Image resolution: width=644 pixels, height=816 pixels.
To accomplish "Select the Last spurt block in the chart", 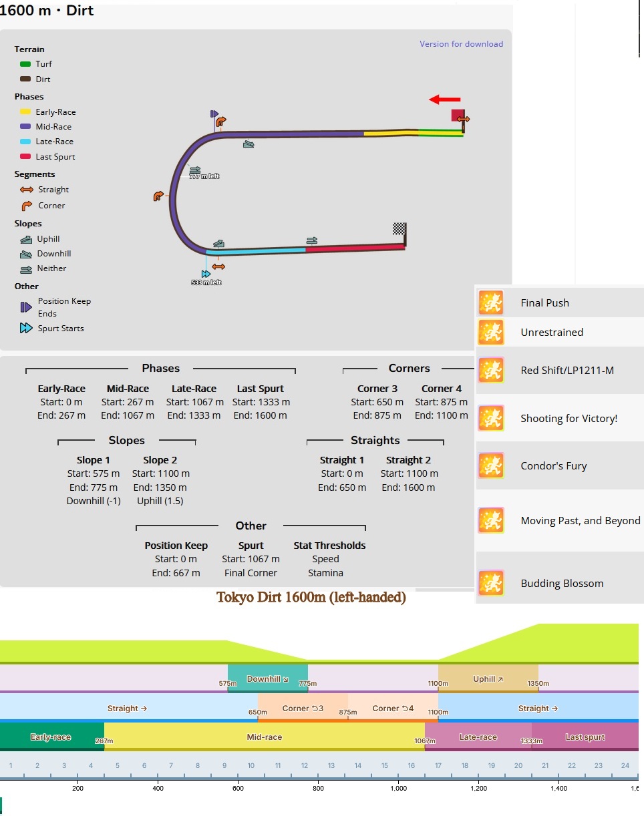I will [x=585, y=737].
